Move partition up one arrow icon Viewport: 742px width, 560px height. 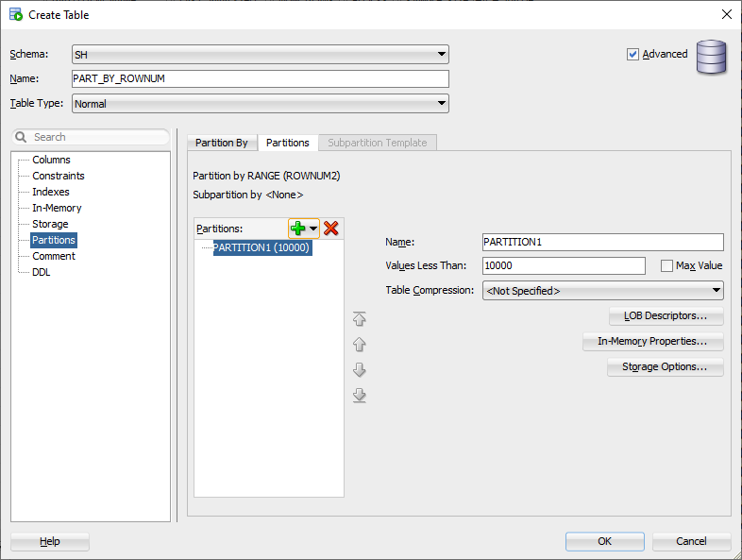tap(359, 344)
